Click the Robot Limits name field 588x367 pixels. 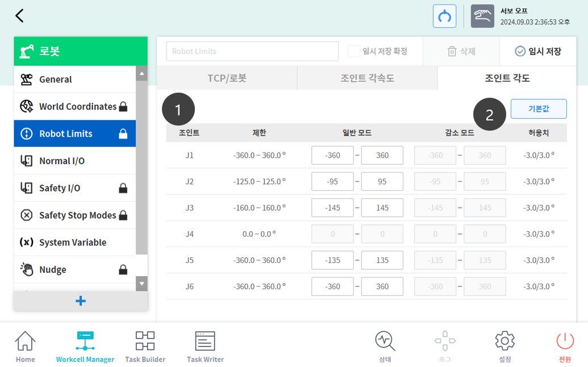click(251, 51)
